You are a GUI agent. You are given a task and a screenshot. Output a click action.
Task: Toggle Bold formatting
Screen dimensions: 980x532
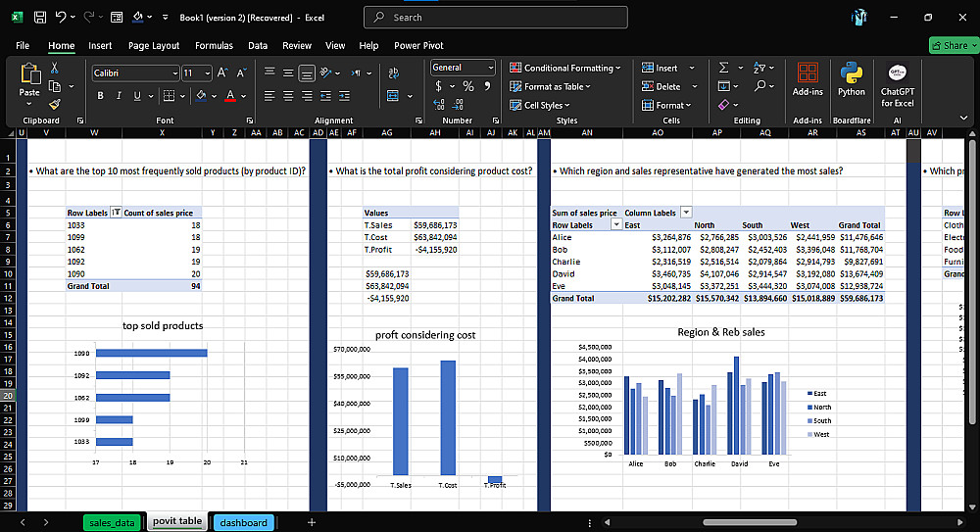(100, 95)
